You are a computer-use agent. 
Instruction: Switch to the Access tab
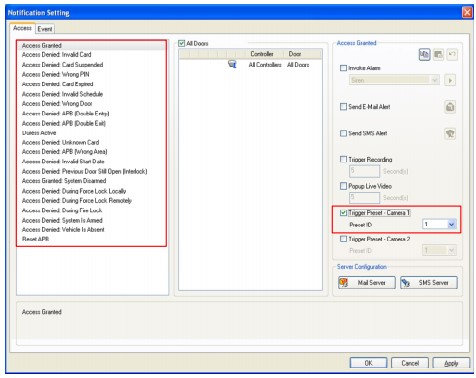[x=22, y=28]
